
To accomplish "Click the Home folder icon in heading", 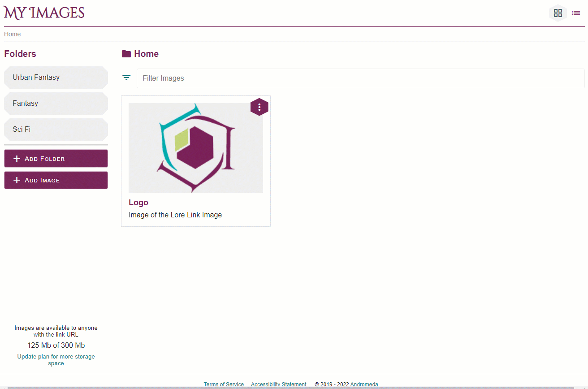I will (x=126, y=54).
